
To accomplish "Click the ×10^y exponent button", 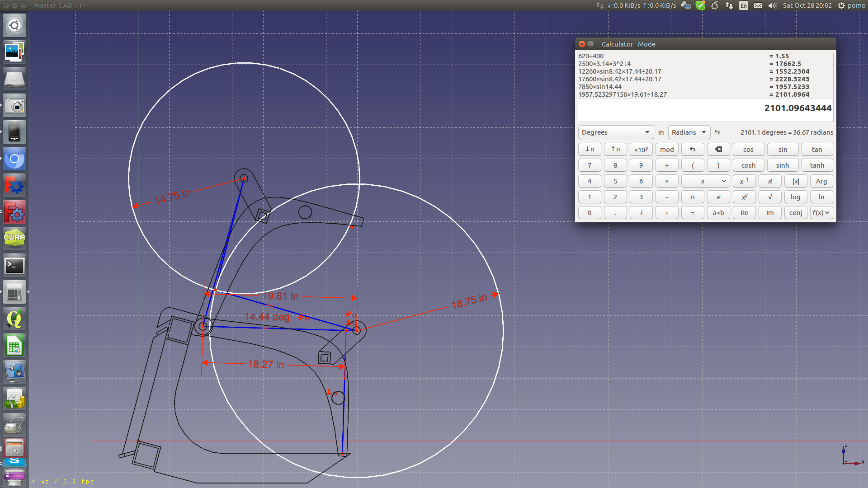I will pyautogui.click(x=641, y=150).
